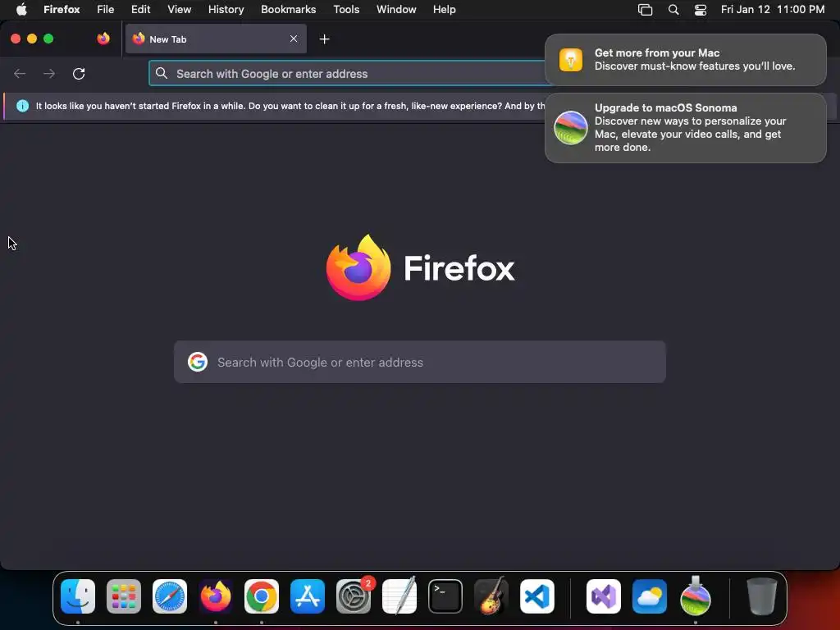Open the App Store from the Dock
The image size is (840, 630).
308,596
